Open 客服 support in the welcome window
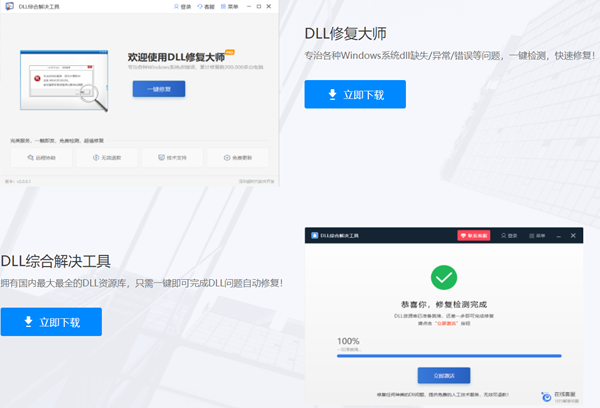Viewport: 600px width, 408px height. click(206, 7)
